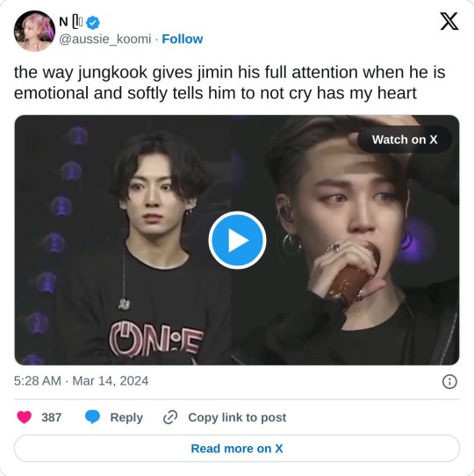Follow the @aussie_koomi account
Viewport: 474px width, 476px height.
pos(182,39)
